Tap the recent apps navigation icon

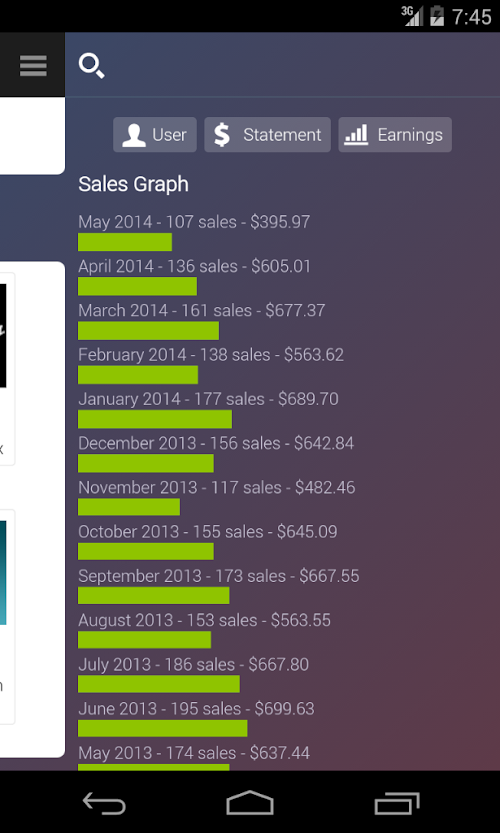tap(397, 803)
